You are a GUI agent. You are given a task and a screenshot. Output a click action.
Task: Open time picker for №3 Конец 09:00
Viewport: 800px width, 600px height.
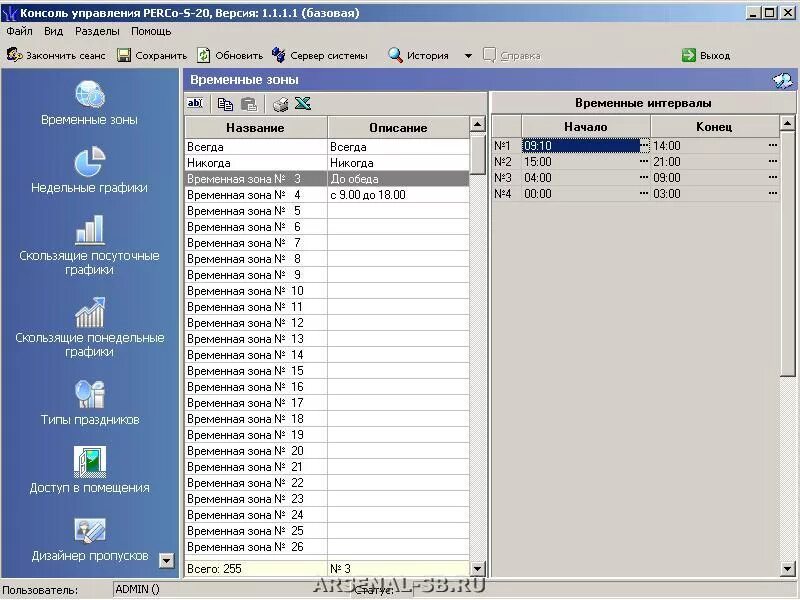click(773, 178)
